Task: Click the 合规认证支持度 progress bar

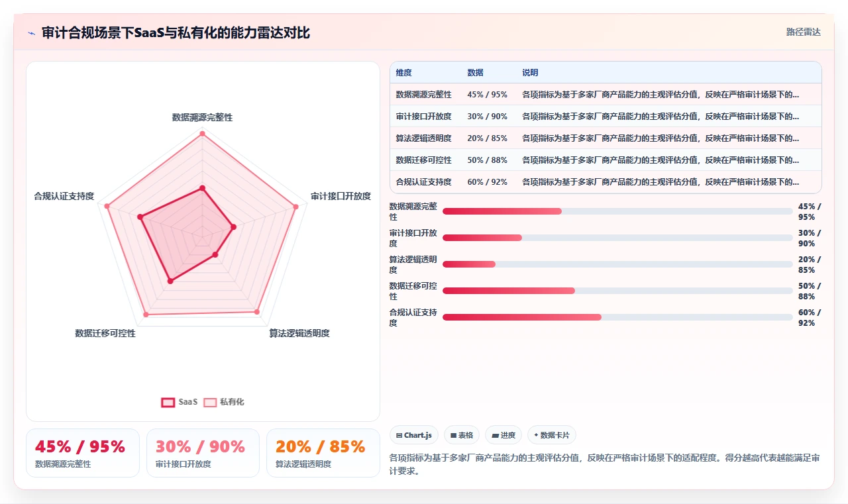Action: point(617,317)
